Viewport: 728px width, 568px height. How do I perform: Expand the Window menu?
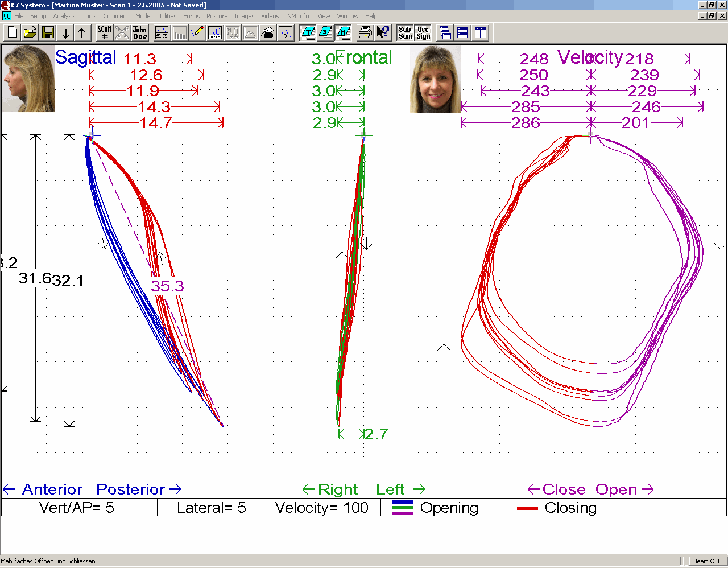[x=348, y=16]
